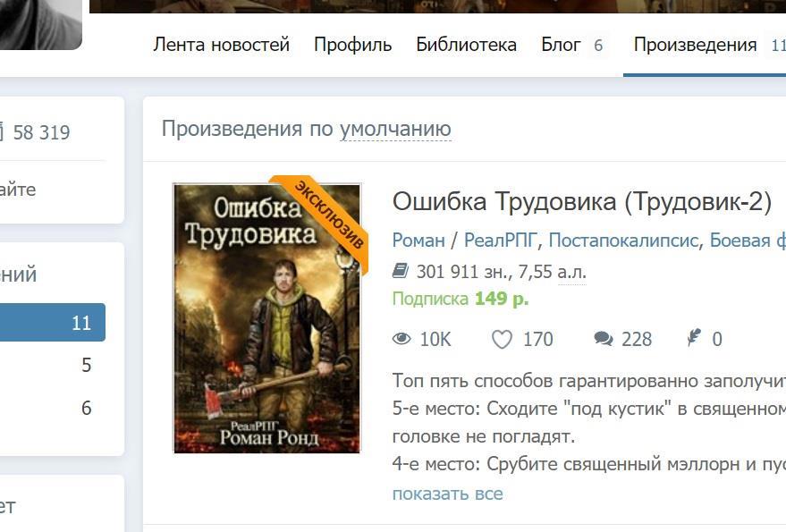Image resolution: width=786 pixels, height=532 pixels.
Task: Open the Постапокалипсис genre link
Action: pyautogui.click(x=623, y=241)
